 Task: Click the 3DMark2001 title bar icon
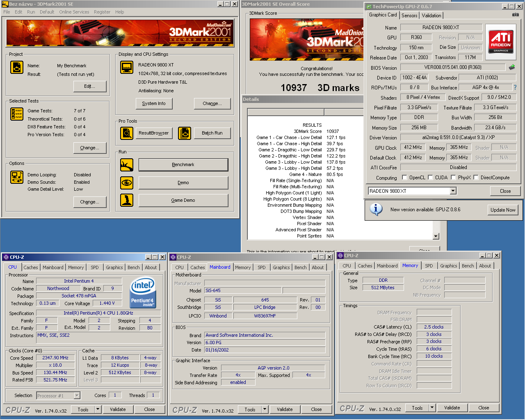click(5, 4)
